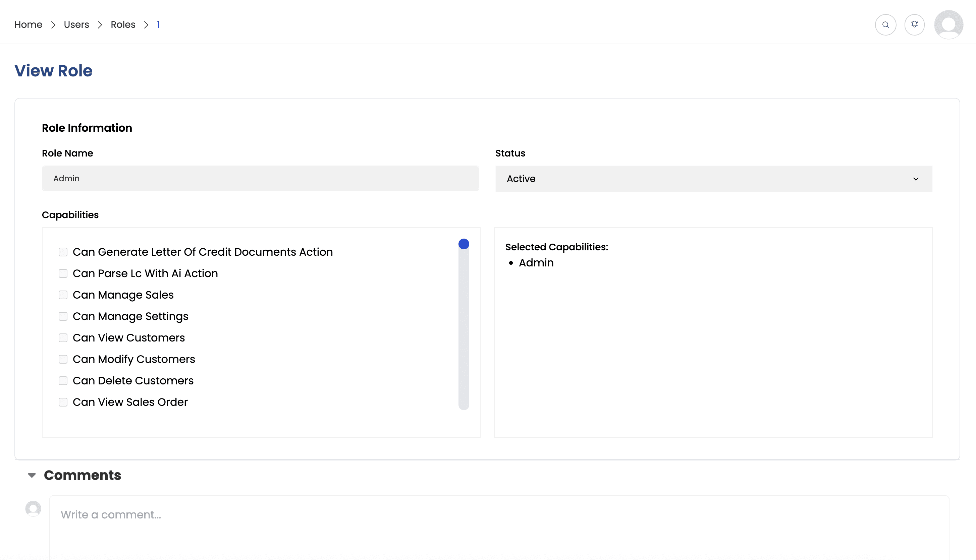
Task: Enable the Can Delete Customers capability
Action: tap(63, 381)
